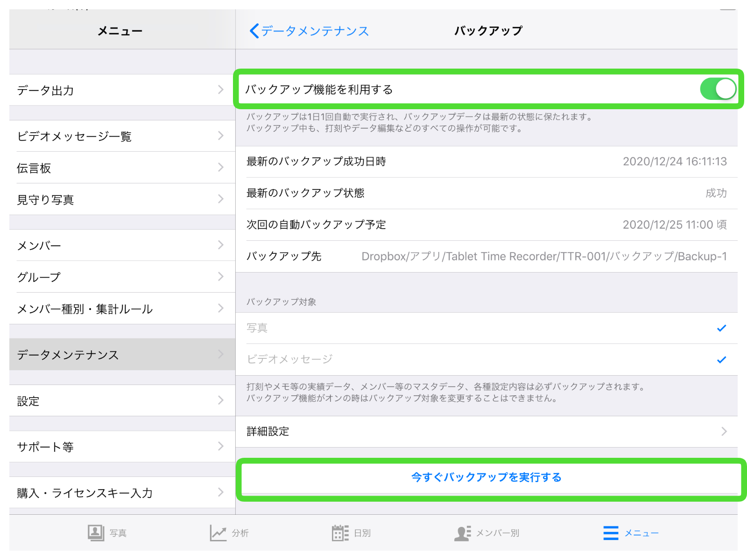Tap the back arrow chevron icon
The image size is (747, 560).
pos(254,31)
